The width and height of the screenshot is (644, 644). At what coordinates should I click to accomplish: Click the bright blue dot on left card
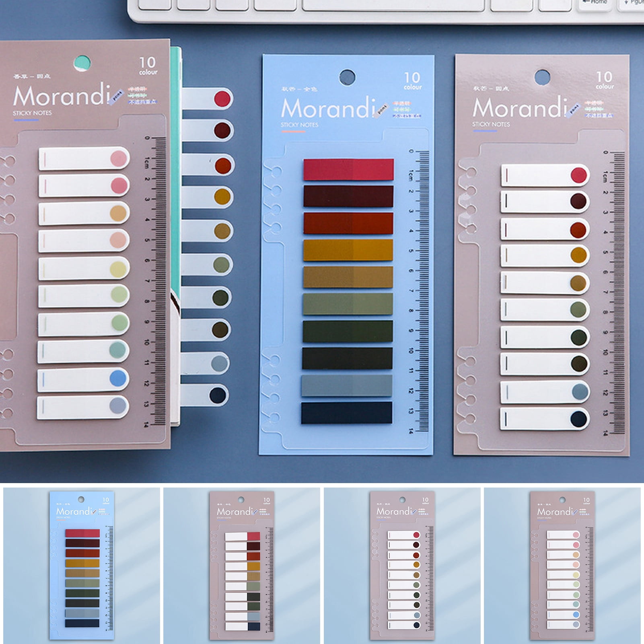pos(118,378)
